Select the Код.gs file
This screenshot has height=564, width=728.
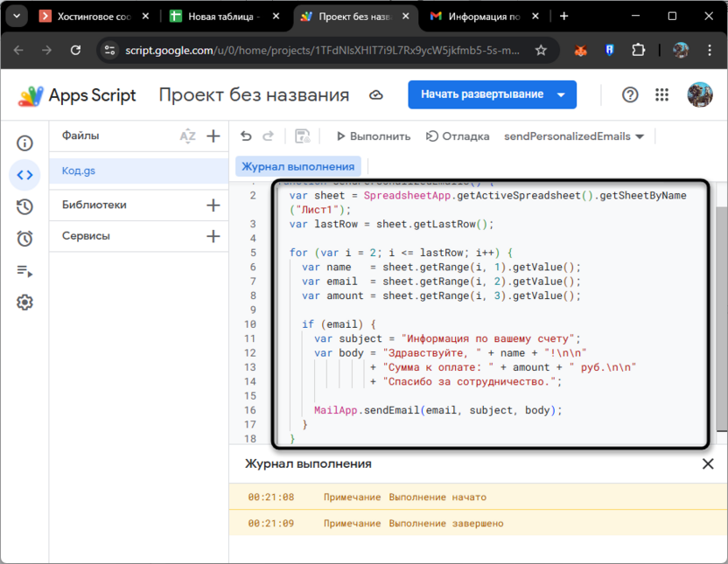(79, 171)
